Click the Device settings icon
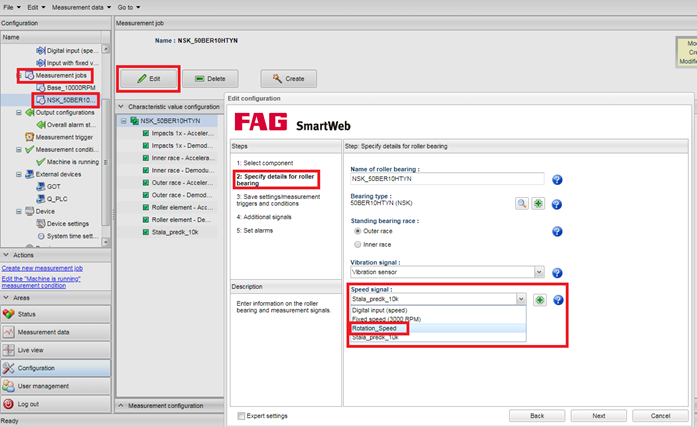Viewport: 697px width, 427px height. coord(40,223)
